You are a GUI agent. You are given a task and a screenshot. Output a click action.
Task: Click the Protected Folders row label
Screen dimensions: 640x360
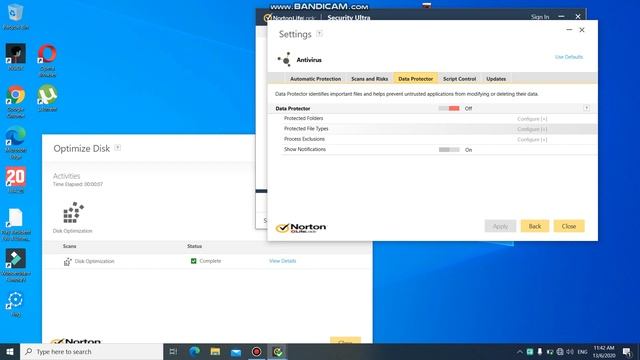pos(303,118)
